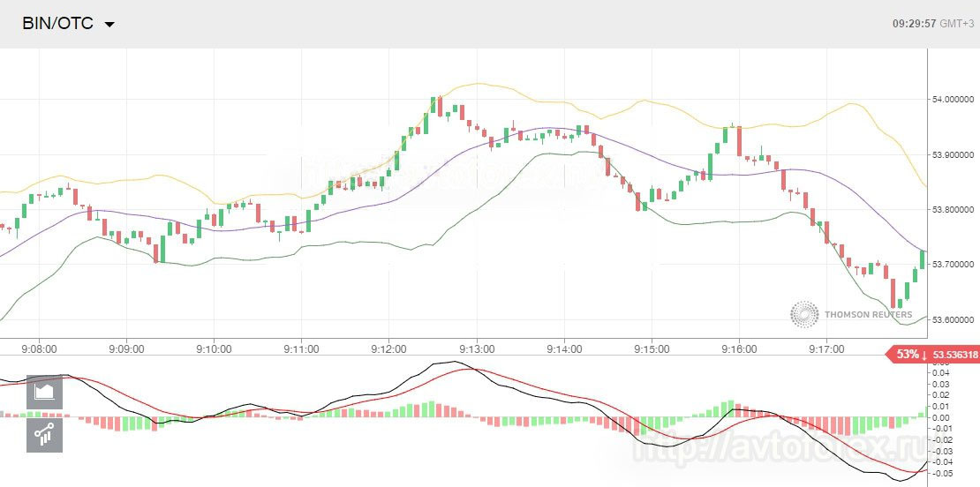Click the 53.700000 price axis label

(953, 265)
